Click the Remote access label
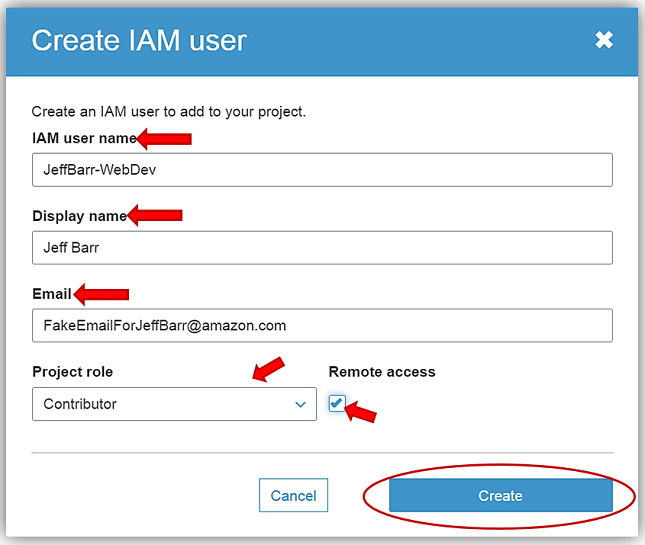This screenshot has height=545, width=645. click(x=382, y=372)
